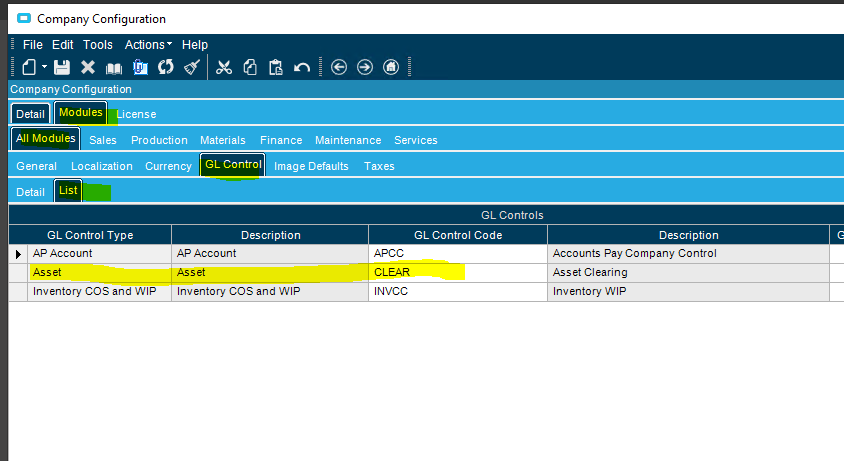Click the CLEAR control code cell
Image resolution: width=844 pixels, height=461 pixels.
[458, 273]
